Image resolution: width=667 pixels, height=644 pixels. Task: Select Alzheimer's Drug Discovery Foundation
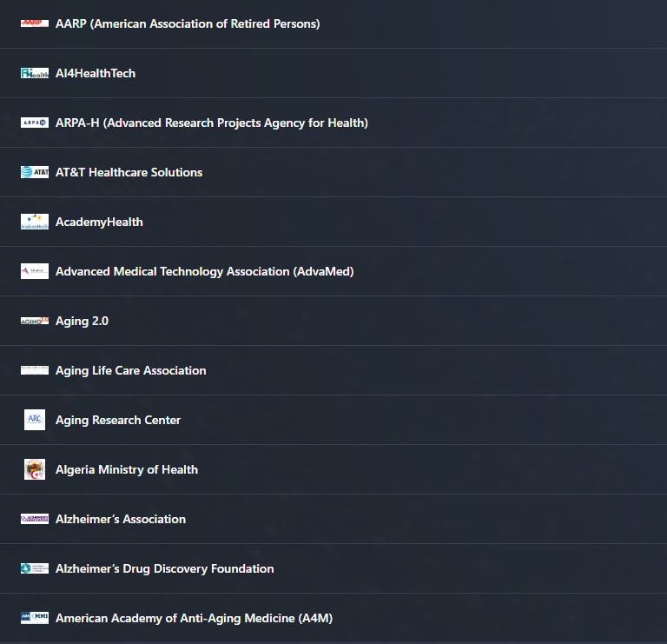pyautogui.click(x=164, y=568)
